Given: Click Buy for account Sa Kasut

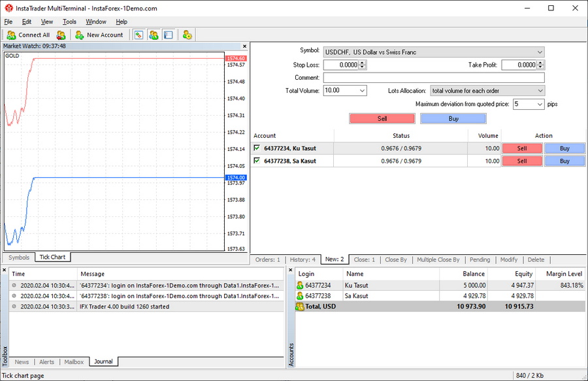Looking at the screenshot, I should (x=564, y=161).
